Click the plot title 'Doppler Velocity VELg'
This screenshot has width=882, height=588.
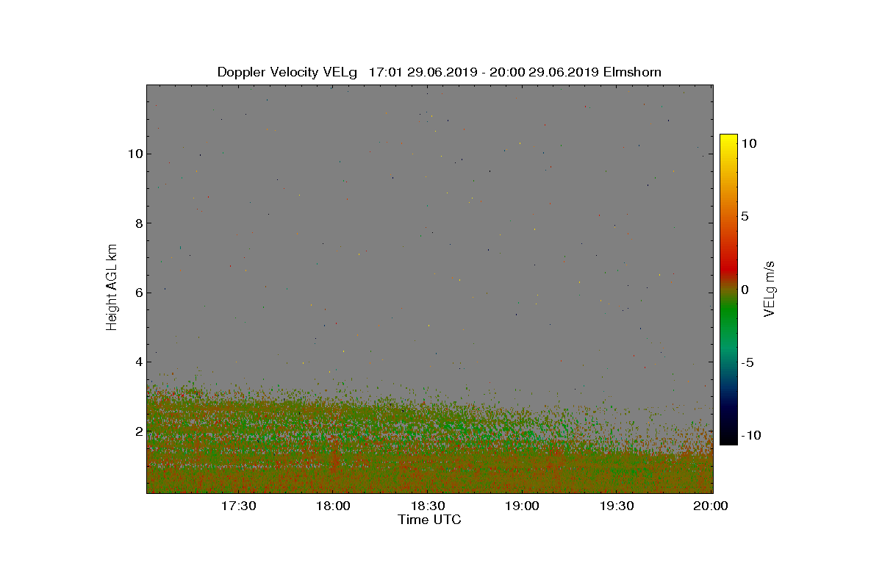287,72
